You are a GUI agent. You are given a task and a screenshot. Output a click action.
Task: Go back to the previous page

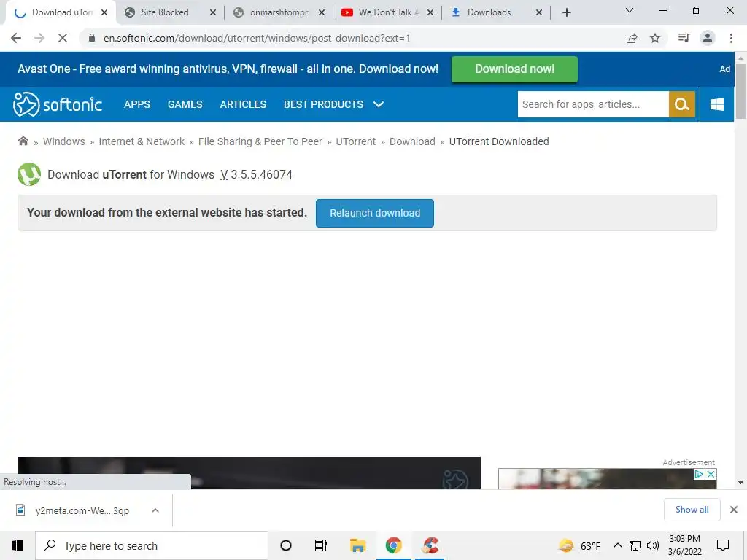coord(16,38)
